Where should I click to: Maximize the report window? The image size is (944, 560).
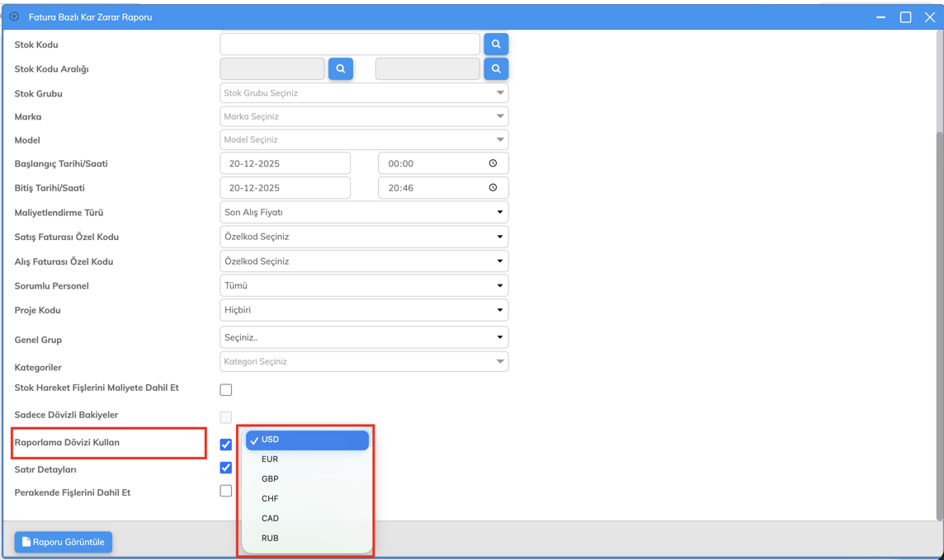click(905, 17)
